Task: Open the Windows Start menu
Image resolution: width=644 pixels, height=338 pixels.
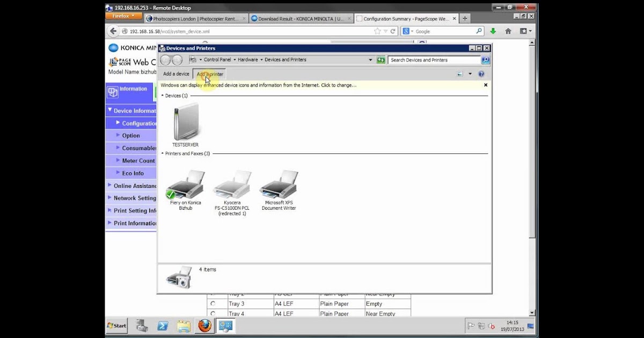Action: (116, 326)
